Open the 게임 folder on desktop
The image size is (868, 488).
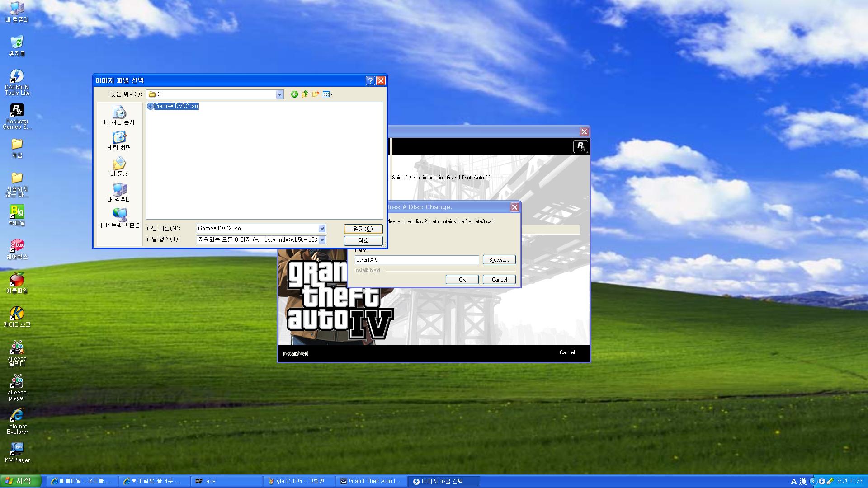pyautogui.click(x=17, y=148)
